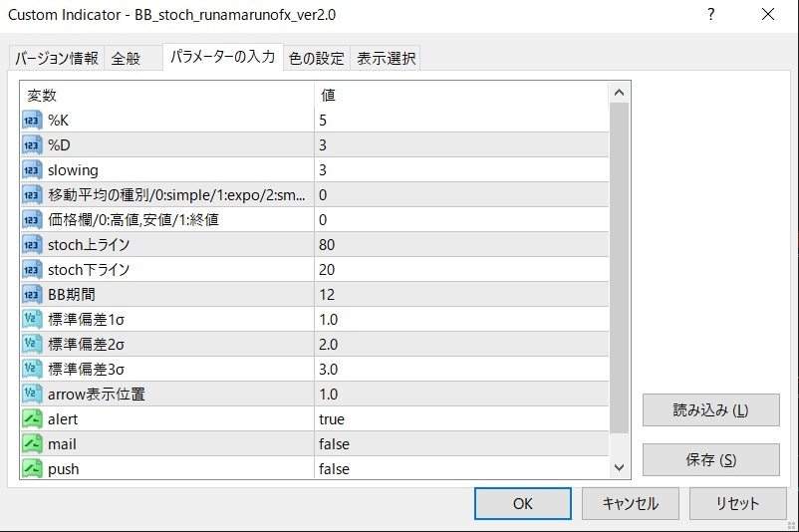Click the icon beside 移動平均の種別 row
The height and width of the screenshot is (532, 799).
32,195
